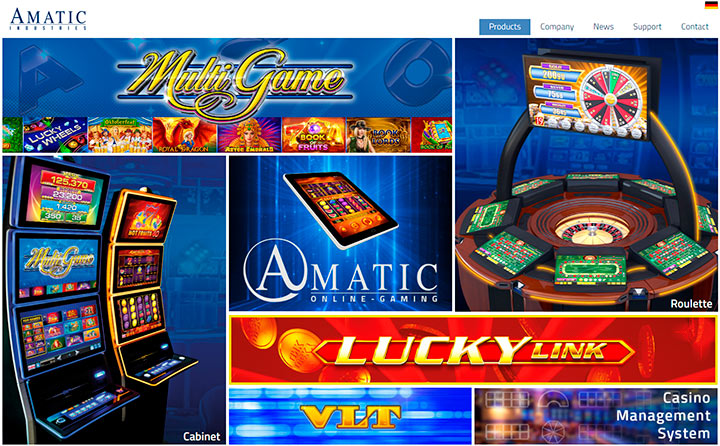Open the Oktoberfest game thumbnail
Screen dimensions: 720x446
click(x=120, y=135)
